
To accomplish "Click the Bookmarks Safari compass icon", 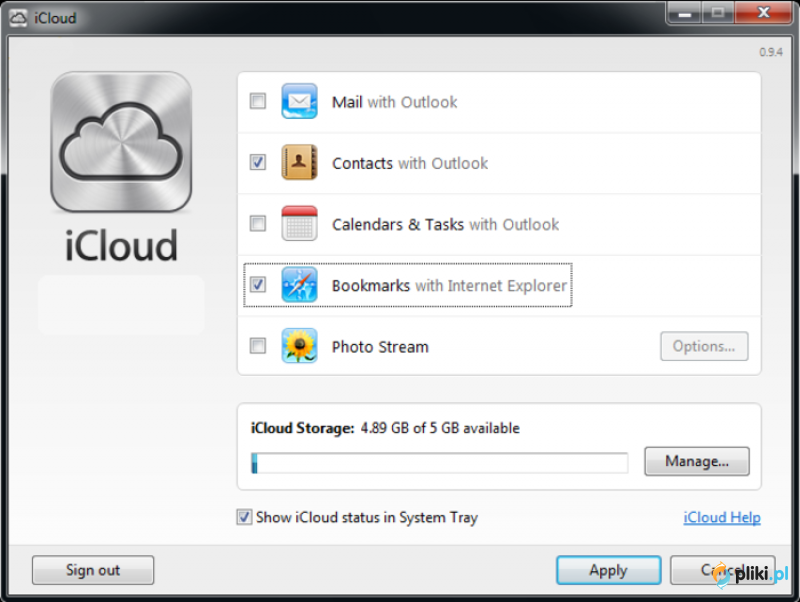I will tap(299, 285).
